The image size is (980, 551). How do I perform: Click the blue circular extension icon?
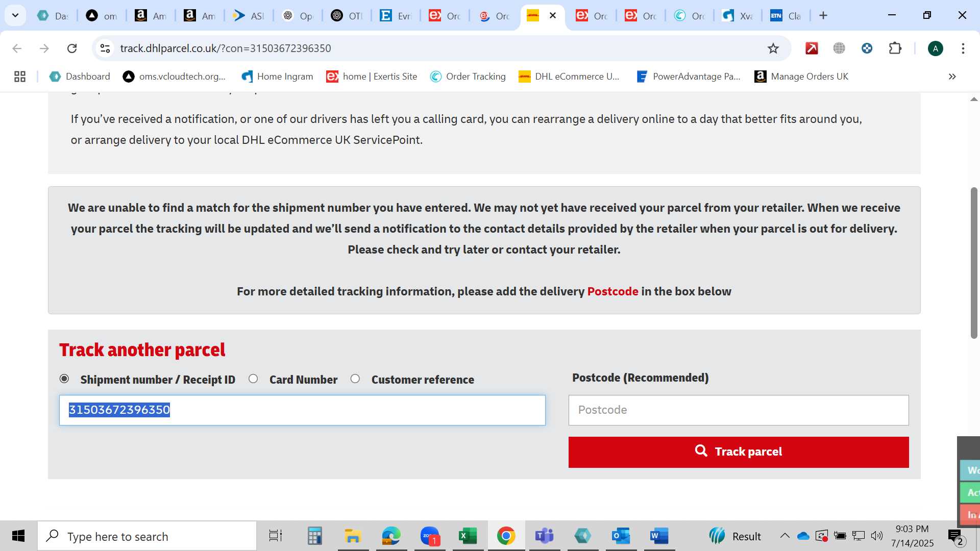pyautogui.click(x=867, y=48)
